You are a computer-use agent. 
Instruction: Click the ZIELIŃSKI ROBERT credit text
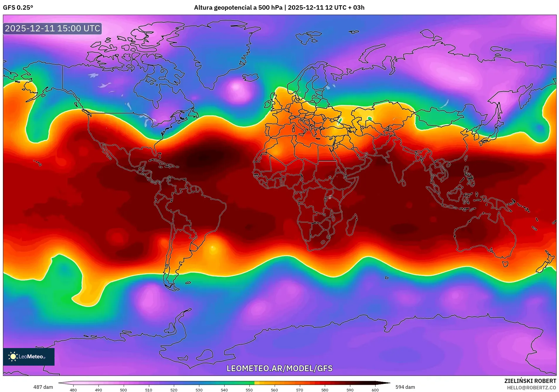click(x=531, y=381)
